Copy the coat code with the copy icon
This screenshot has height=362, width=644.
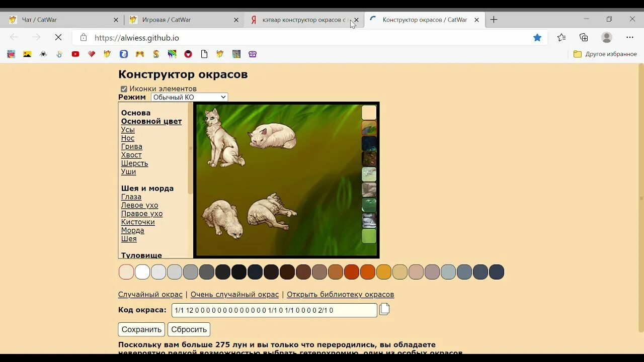click(384, 309)
